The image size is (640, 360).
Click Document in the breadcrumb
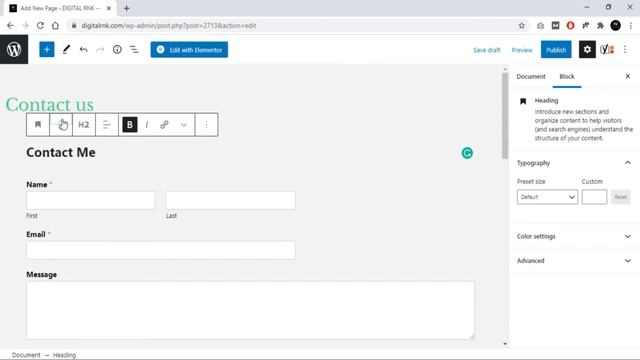pos(26,355)
